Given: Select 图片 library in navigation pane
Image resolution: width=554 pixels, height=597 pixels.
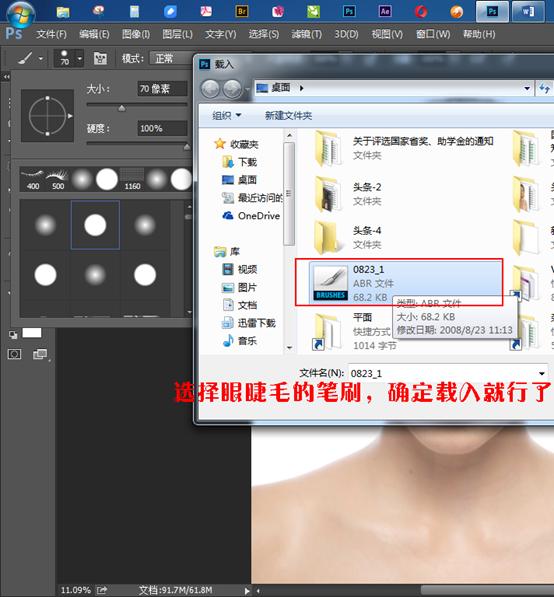Looking at the screenshot, I should click(x=239, y=287).
